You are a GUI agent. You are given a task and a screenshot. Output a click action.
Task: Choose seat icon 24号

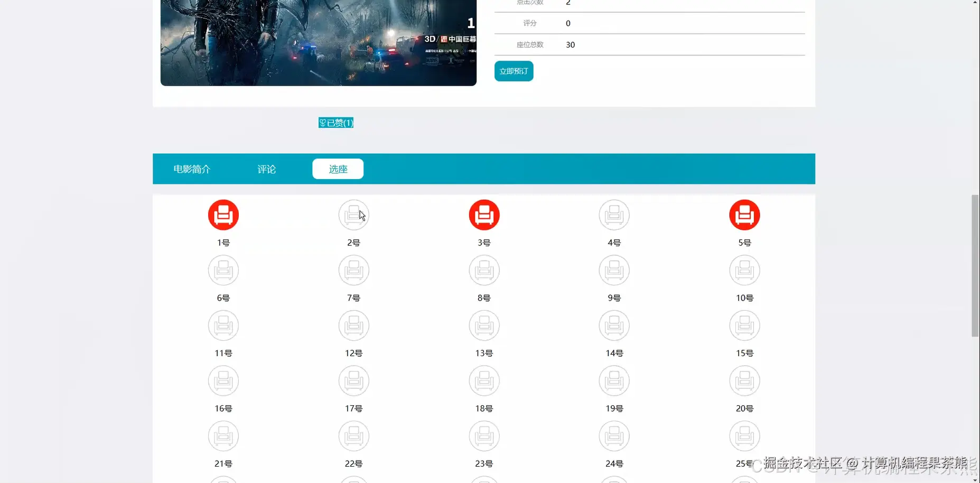[x=614, y=436]
